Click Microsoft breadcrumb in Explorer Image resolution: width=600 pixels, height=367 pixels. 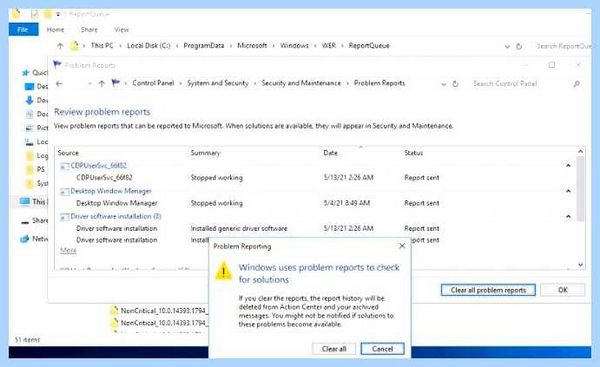pyautogui.click(x=252, y=45)
